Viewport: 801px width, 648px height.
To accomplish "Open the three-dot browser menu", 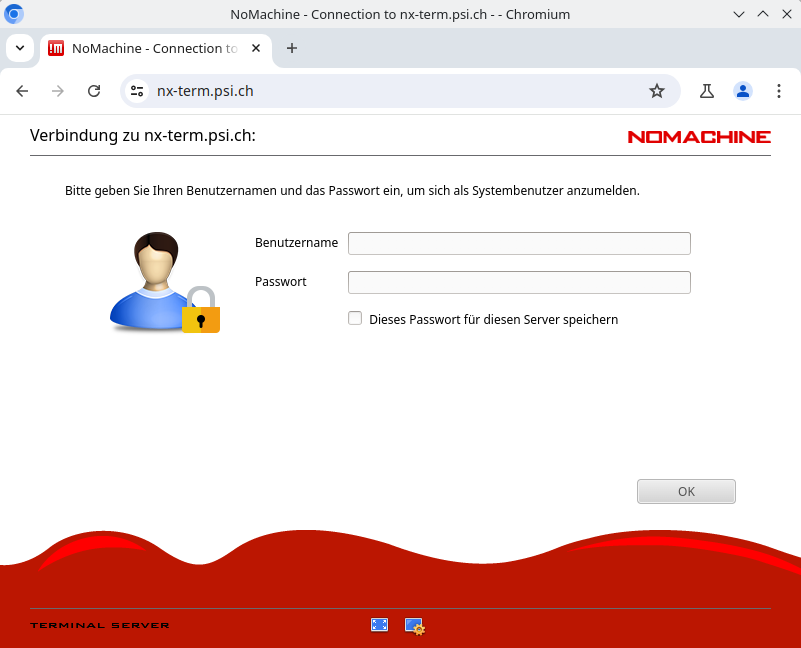I will 779,91.
